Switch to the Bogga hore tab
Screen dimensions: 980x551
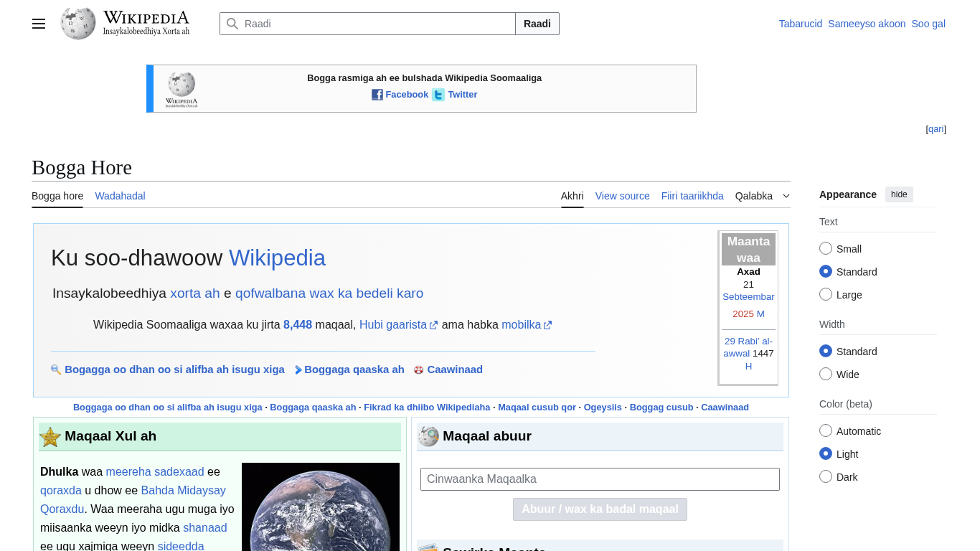pos(57,196)
